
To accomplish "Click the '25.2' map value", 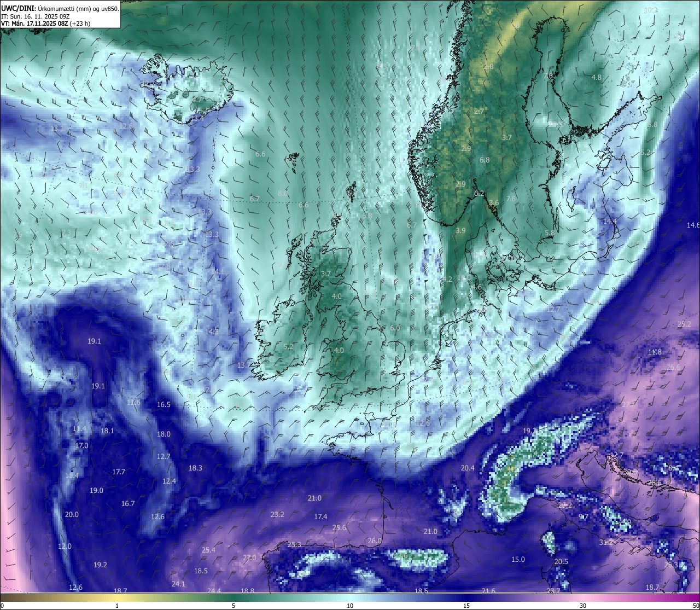I will click(x=684, y=324).
